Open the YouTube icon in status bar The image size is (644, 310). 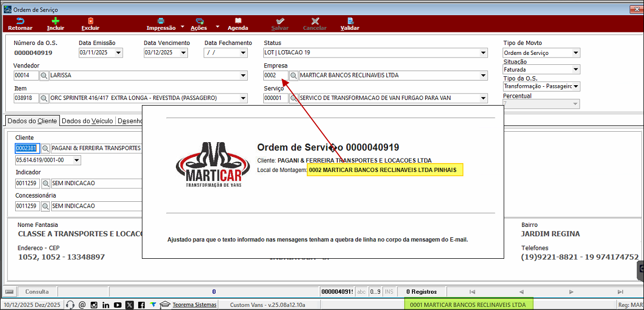[118, 305]
